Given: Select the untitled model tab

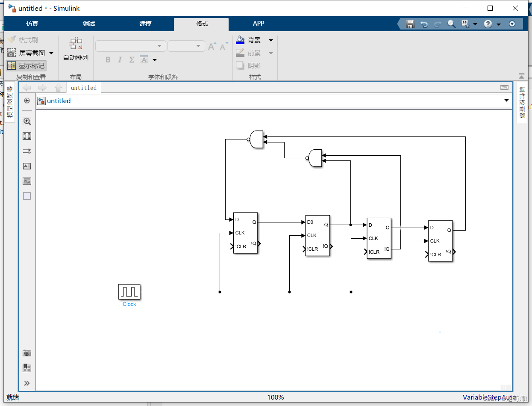Looking at the screenshot, I should pos(84,88).
